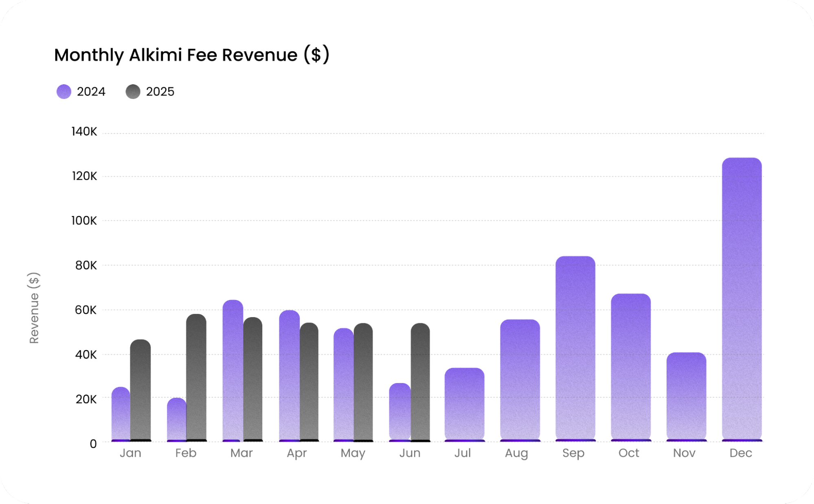Image resolution: width=814 pixels, height=504 pixels.
Task: Click the 2025 legend label
Action: click(x=160, y=92)
